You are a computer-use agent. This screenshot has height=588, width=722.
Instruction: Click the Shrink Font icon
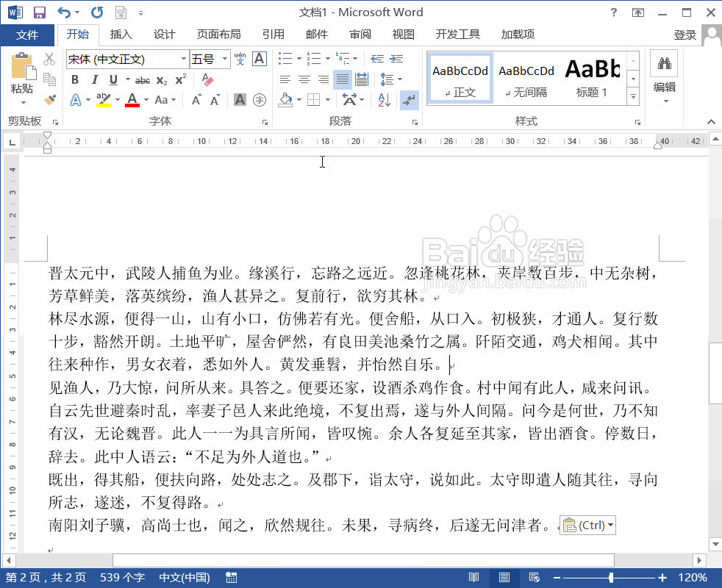coord(215,100)
